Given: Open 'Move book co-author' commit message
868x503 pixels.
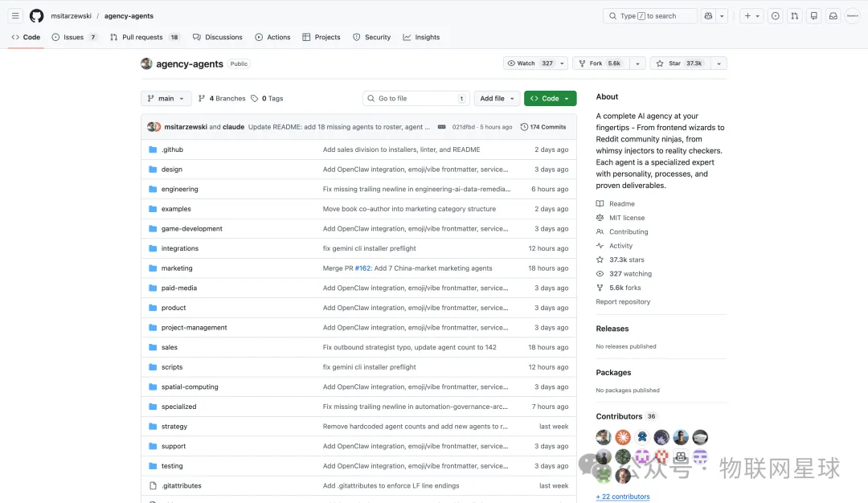Looking at the screenshot, I should tap(409, 209).
